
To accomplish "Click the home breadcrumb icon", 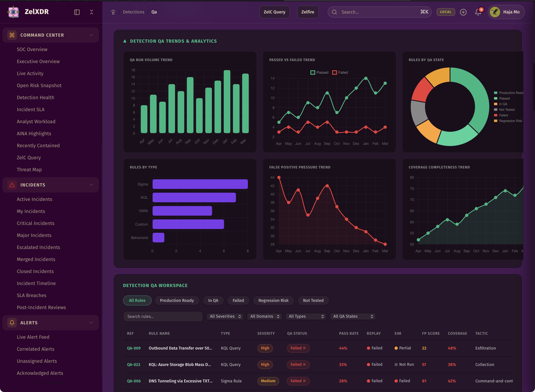I will click(113, 12).
